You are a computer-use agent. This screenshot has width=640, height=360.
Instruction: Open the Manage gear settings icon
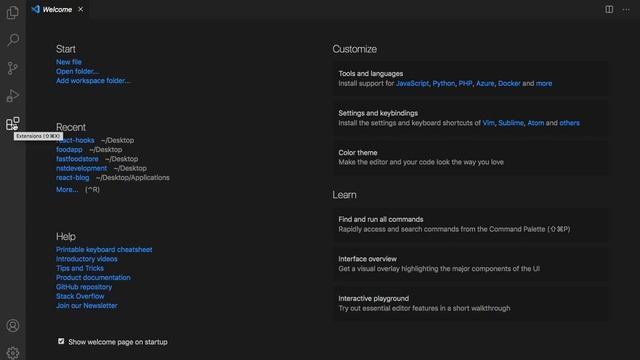(13, 352)
